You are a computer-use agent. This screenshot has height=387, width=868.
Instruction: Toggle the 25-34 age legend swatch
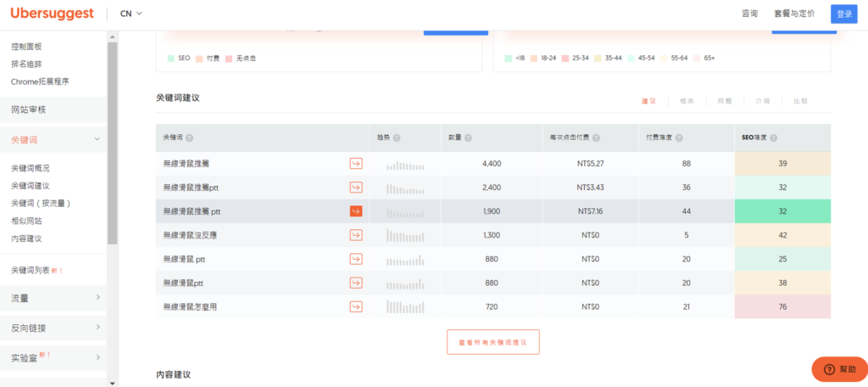[x=565, y=59]
